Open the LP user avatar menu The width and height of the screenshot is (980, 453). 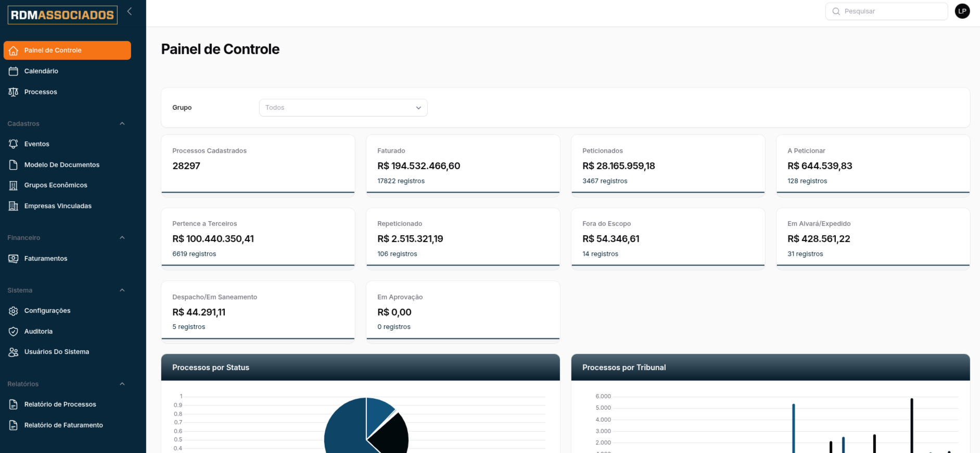[962, 11]
